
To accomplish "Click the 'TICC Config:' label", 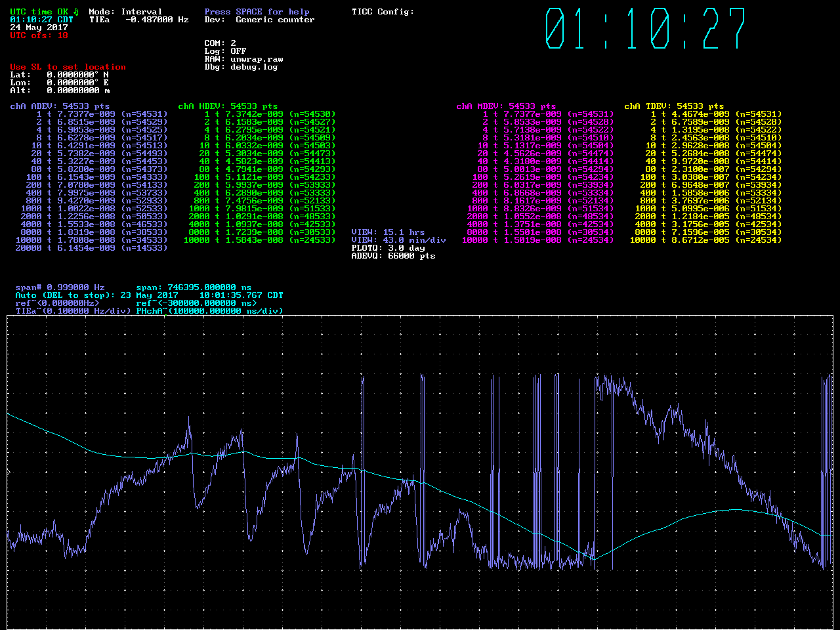I will 383,12.
